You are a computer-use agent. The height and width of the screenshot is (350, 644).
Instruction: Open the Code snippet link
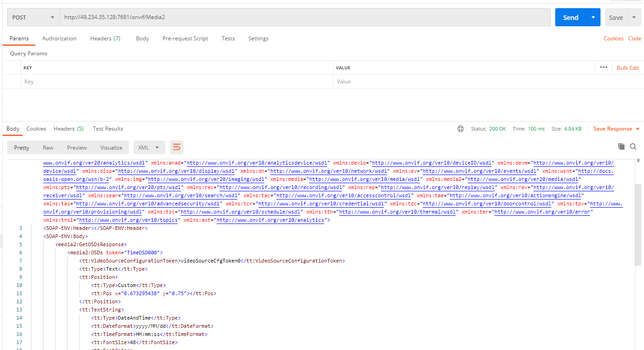click(x=634, y=39)
